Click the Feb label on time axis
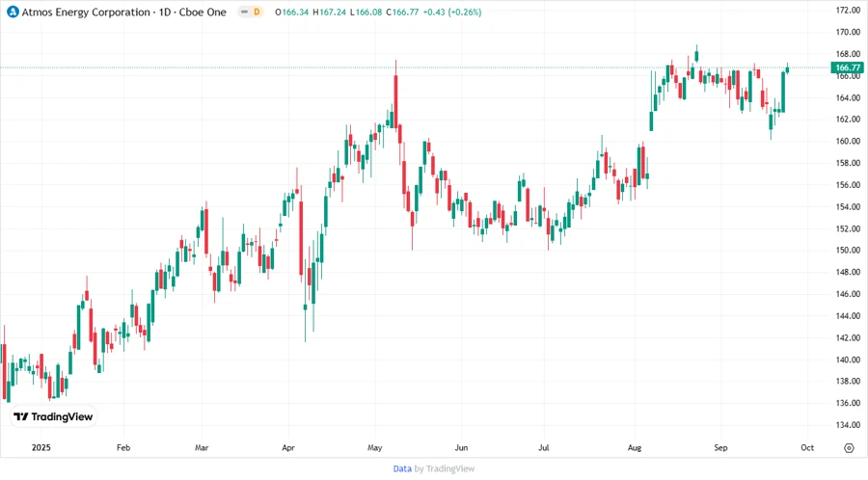The height and width of the screenshot is (480, 868). coord(123,447)
